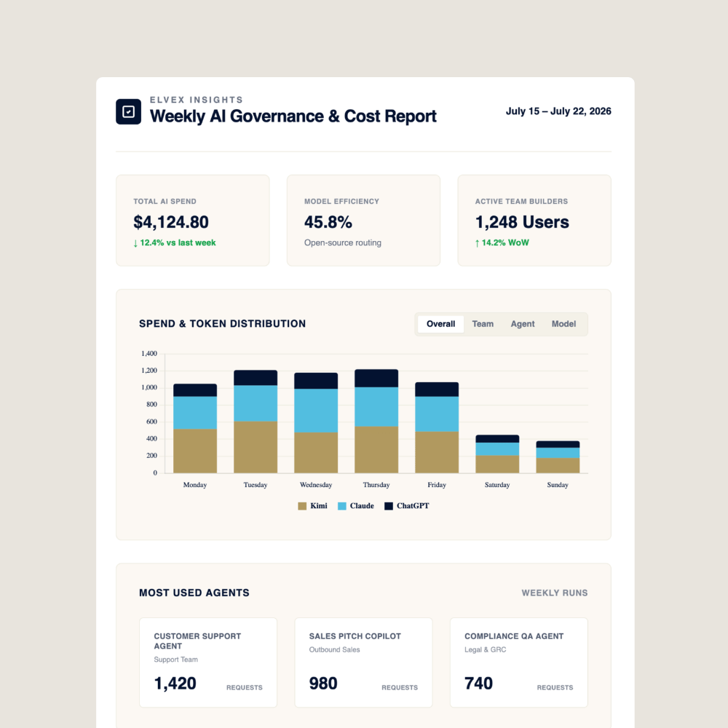Click the Support Team label
The image size is (728, 728).
(175, 660)
